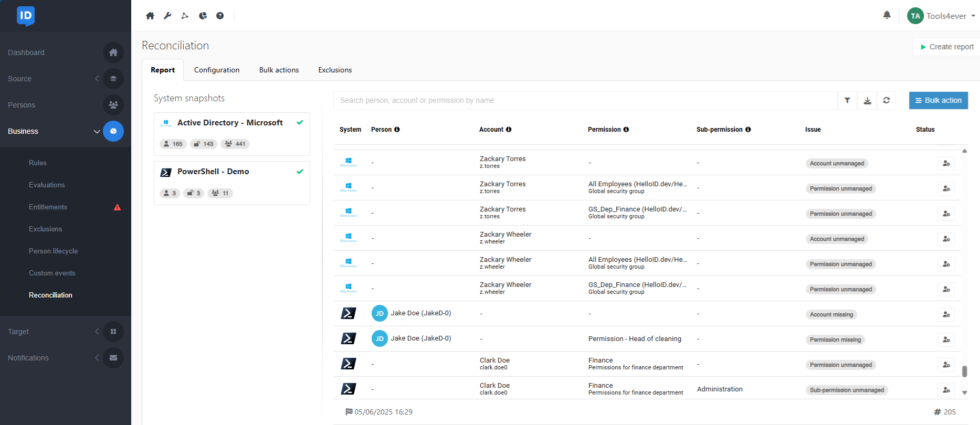Select Active Directory - Microsoft snapshot
Viewport: 980px width, 425px height.
[231, 134]
